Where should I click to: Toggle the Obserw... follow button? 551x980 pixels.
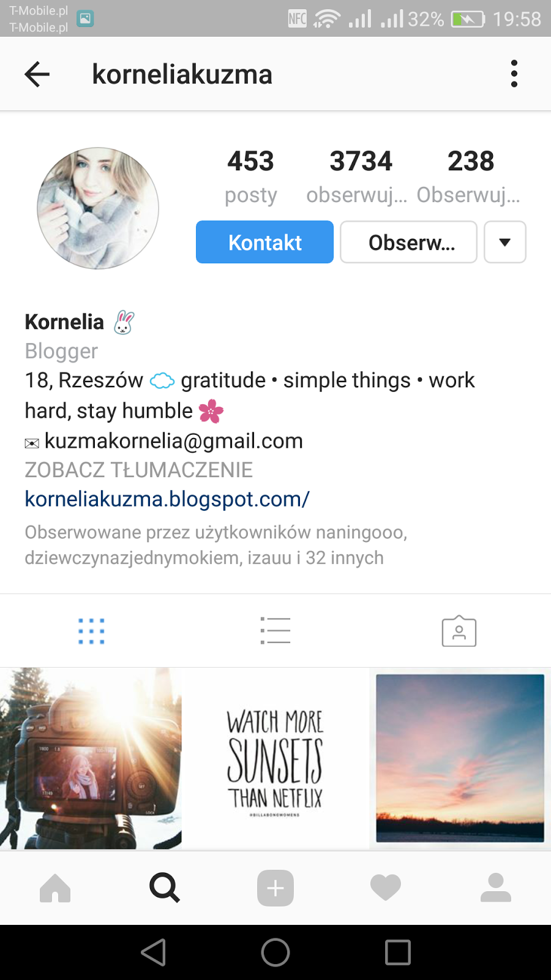(408, 242)
